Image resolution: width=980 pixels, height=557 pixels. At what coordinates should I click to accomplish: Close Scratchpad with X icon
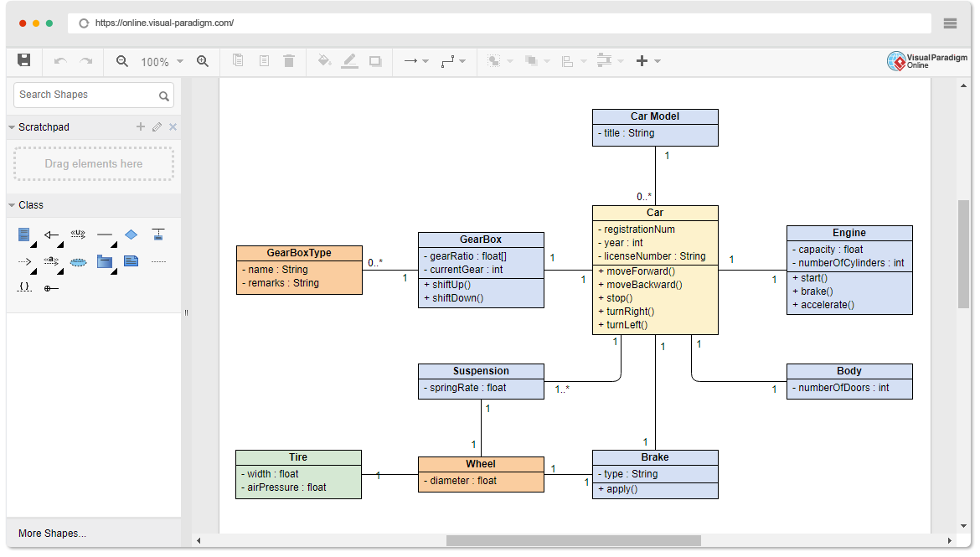click(x=173, y=127)
